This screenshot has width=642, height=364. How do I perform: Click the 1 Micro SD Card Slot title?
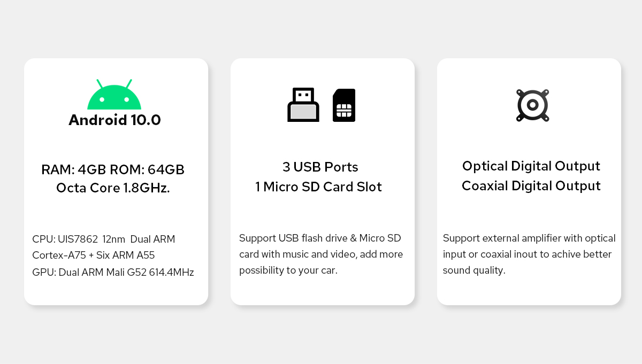click(319, 187)
